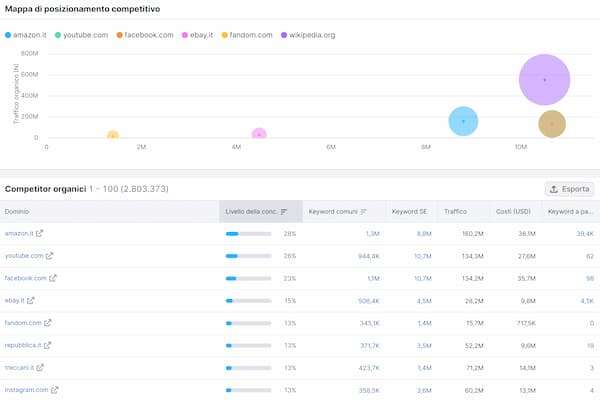The height and width of the screenshot is (400, 600).
Task: Toggle youtube.com legend series
Action: [x=84, y=34]
